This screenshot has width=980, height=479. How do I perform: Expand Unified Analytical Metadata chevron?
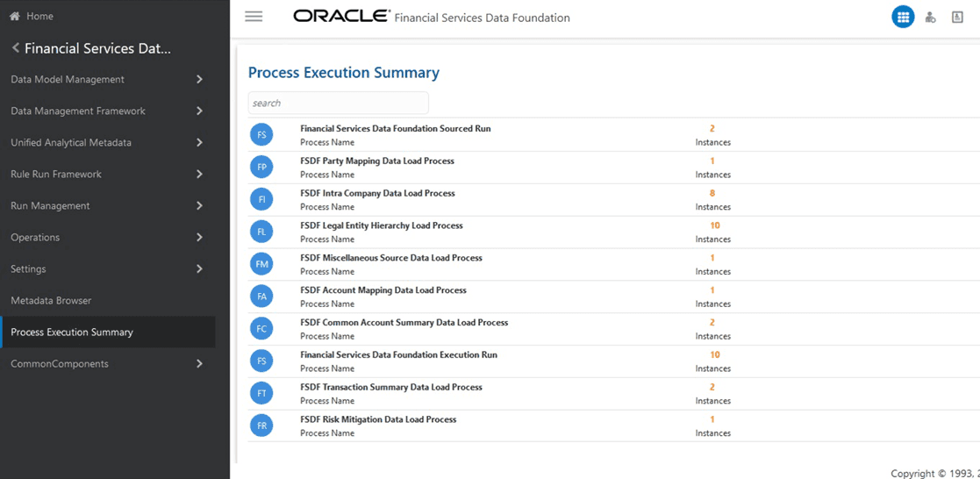click(x=199, y=143)
